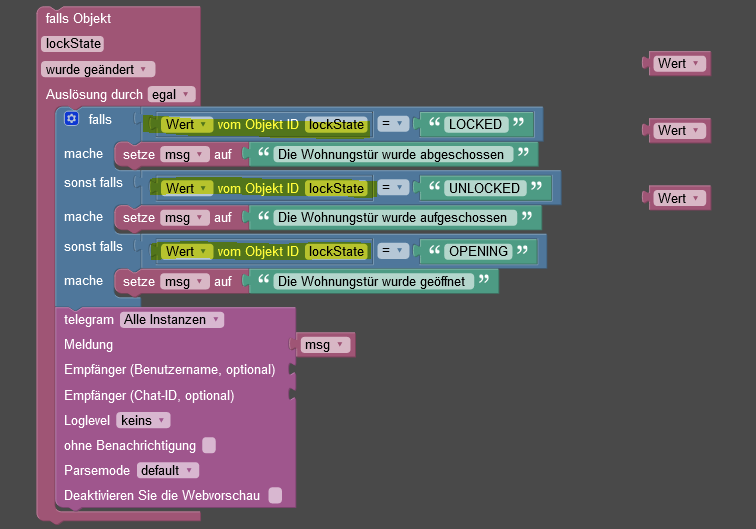This screenshot has width=756, height=529.
Task: Open '=' operator dropdown beside OPENING
Action: click(393, 251)
